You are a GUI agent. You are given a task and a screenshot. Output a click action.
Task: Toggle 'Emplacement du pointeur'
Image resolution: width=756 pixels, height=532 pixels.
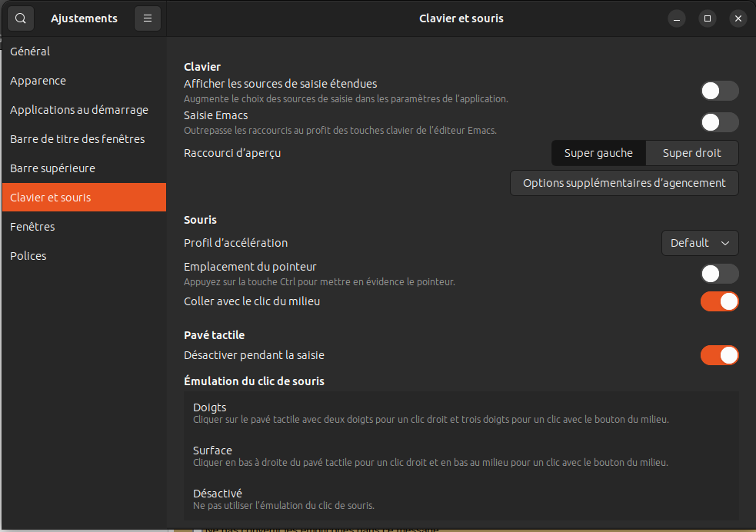(719, 273)
